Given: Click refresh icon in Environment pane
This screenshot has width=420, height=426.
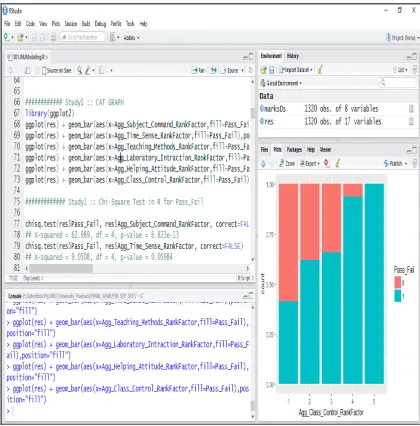Looking at the screenshot, I should click(x=415, y=70).
